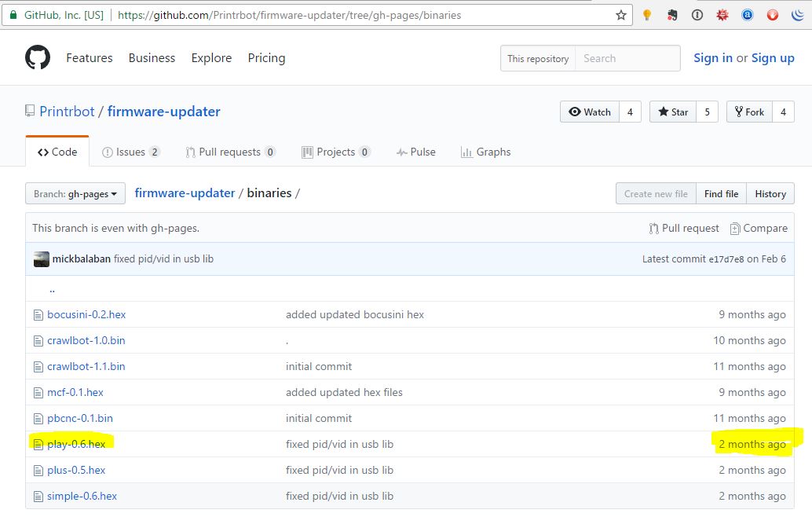Click the mickbalaban author name

(82, 259)
